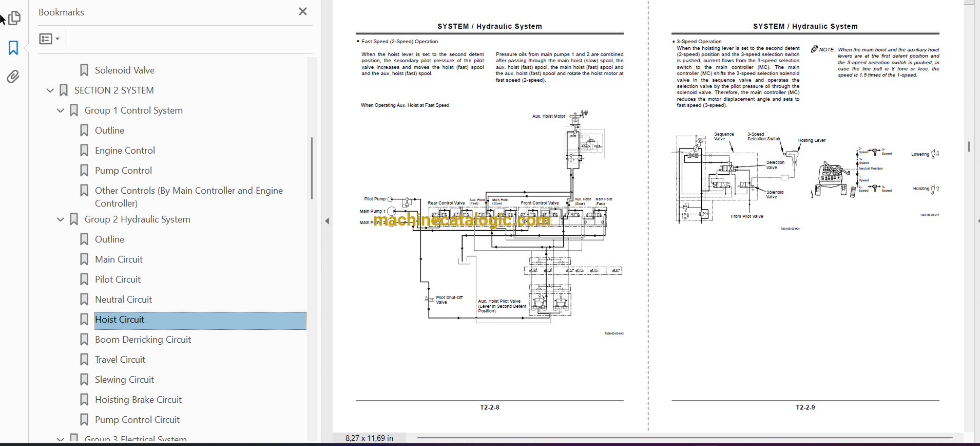Collapse Group 2 Hydraulic System tree
The width and height of the screenshot is (980, 446).
61,219
